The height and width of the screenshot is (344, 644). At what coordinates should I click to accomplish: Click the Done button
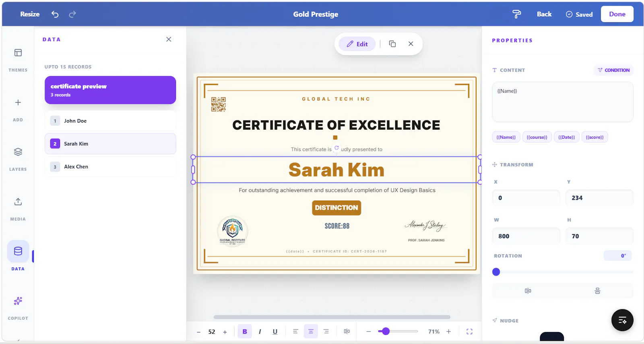coord(617,14)
